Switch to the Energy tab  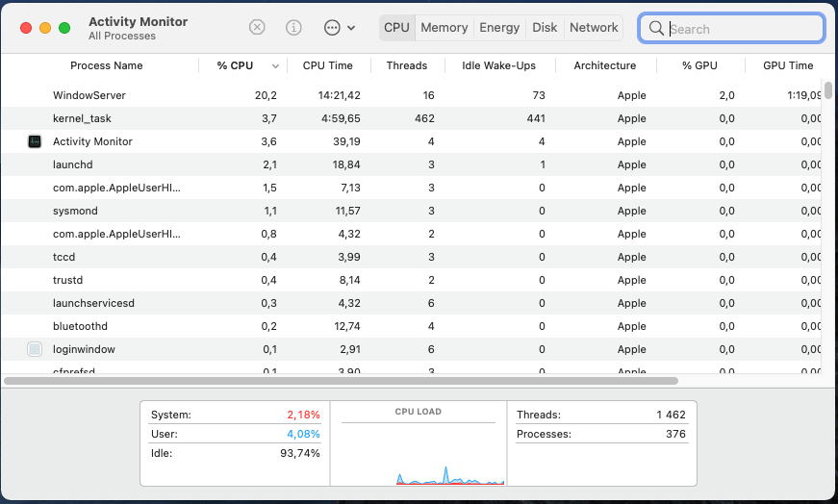coord(499,28)
